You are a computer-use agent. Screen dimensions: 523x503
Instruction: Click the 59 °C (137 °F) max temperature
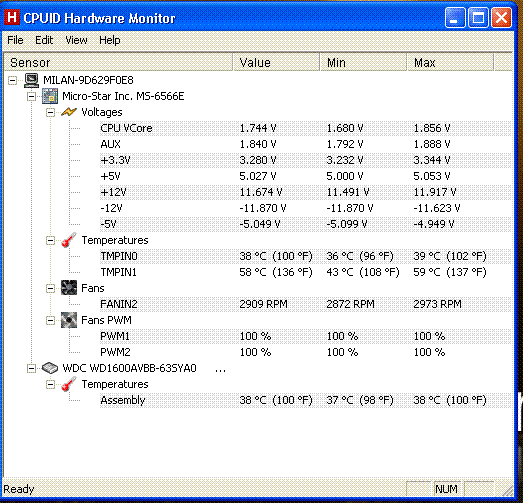450,272
